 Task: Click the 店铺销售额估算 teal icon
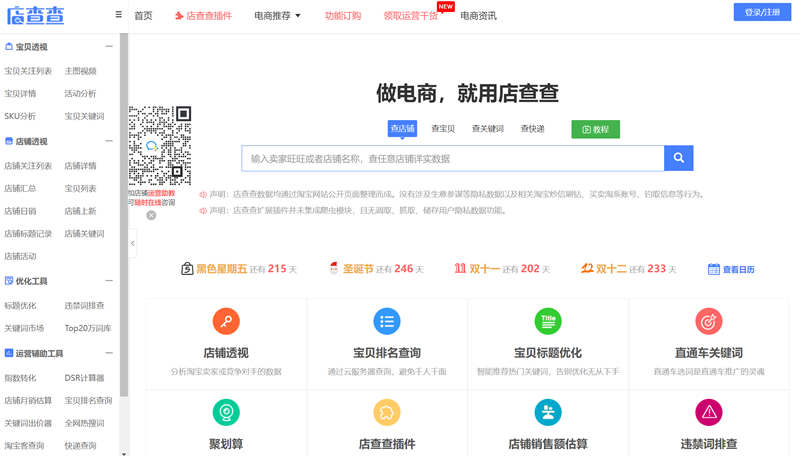point(547,412)
